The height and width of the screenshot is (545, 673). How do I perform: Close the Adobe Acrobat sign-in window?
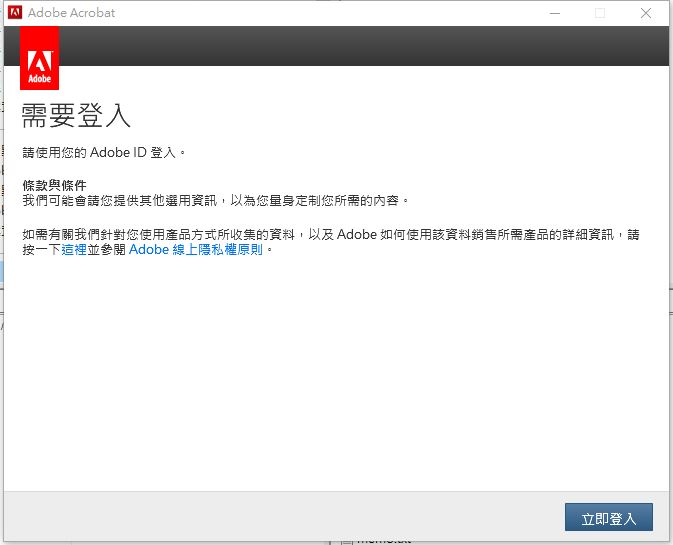click(x=646, y=13)
